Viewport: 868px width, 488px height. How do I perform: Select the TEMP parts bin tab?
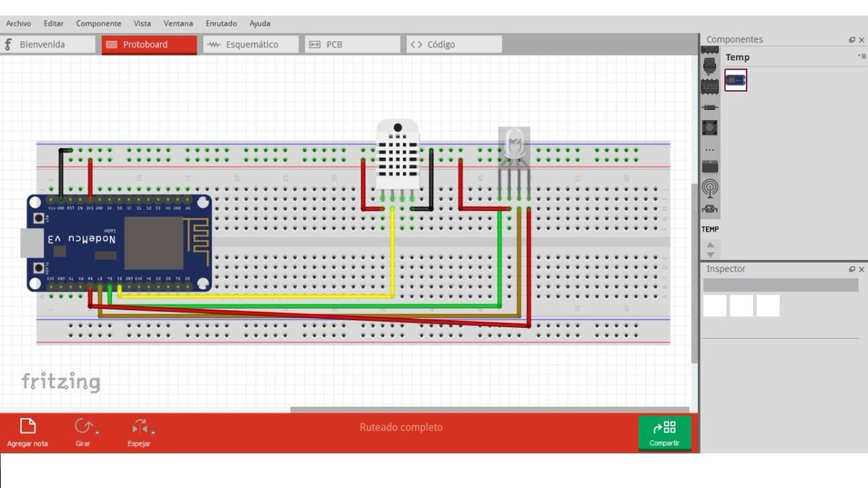point(710,230)
